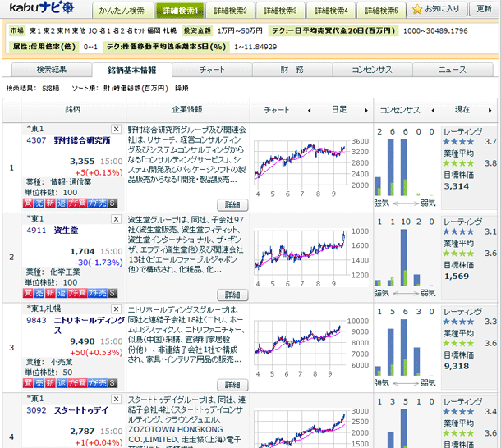Open the かんたん検索 tab
This screenshot has height=448, width=501.
122,11
